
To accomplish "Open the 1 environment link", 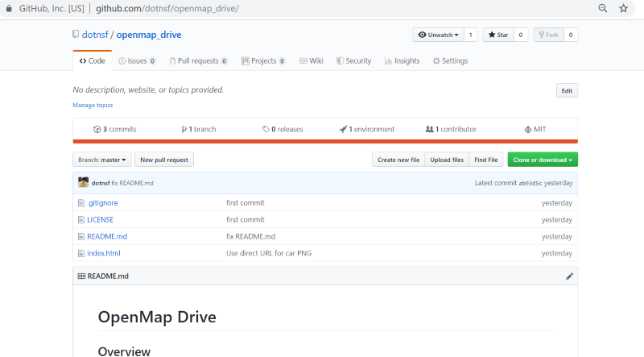I will [x=367, y=129].
